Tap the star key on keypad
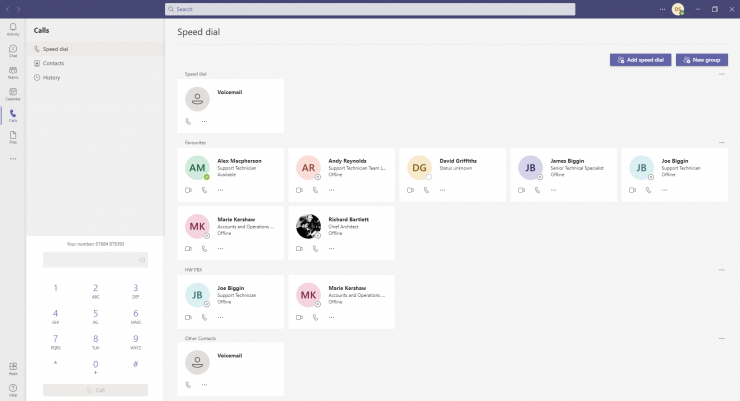The width and height of the screenshot is (740, 401). 55,364
